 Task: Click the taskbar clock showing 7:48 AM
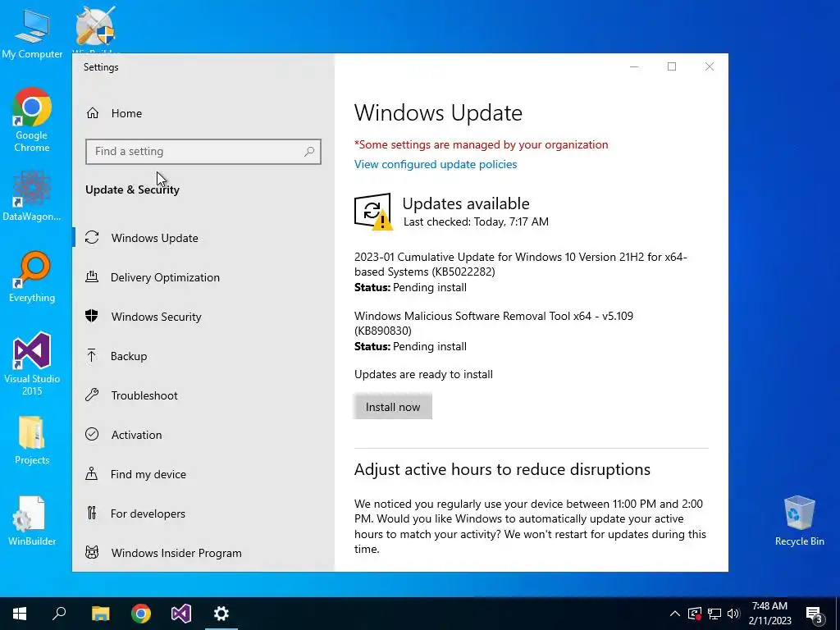(x=769, y=614)
